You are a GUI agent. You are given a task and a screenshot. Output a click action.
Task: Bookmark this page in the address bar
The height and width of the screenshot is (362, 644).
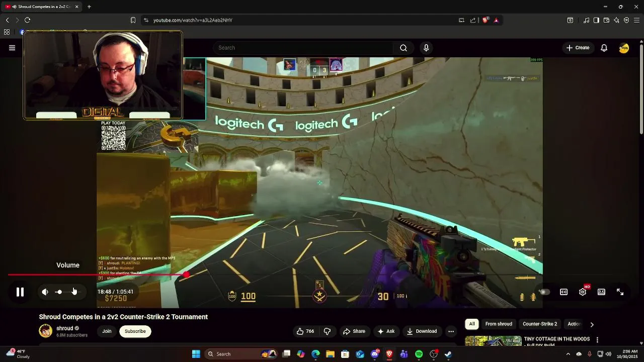click(133, 20)
